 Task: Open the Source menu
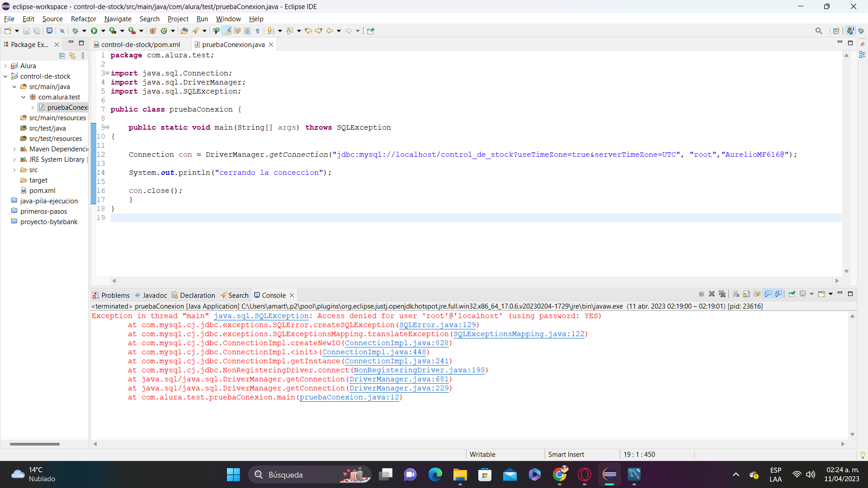pos(52,19)
